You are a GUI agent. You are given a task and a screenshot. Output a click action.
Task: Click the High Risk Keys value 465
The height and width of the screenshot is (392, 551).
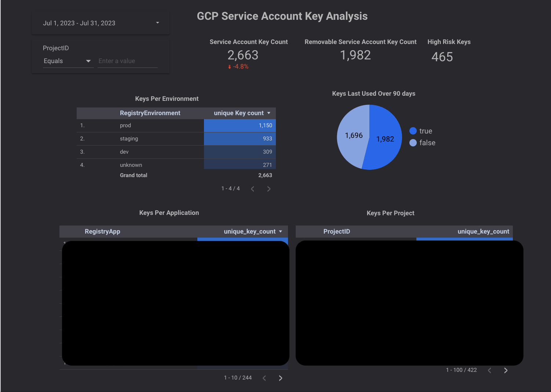click(x=442, y=57)
